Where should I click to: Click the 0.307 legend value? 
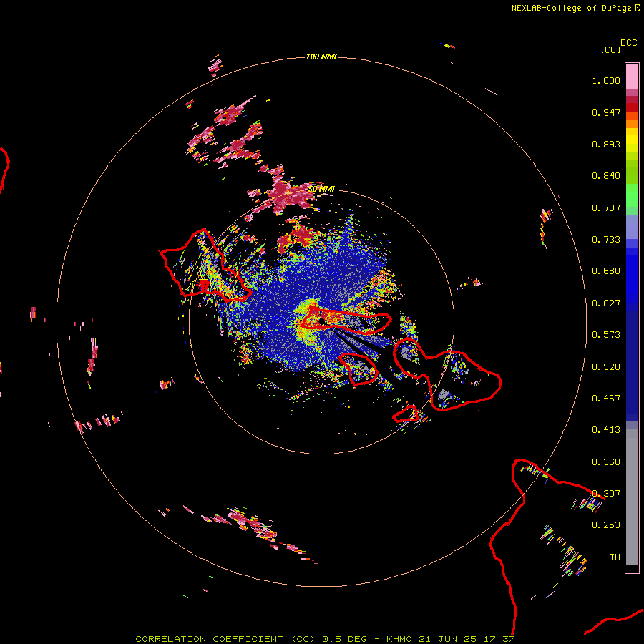[x=606, y=494]
